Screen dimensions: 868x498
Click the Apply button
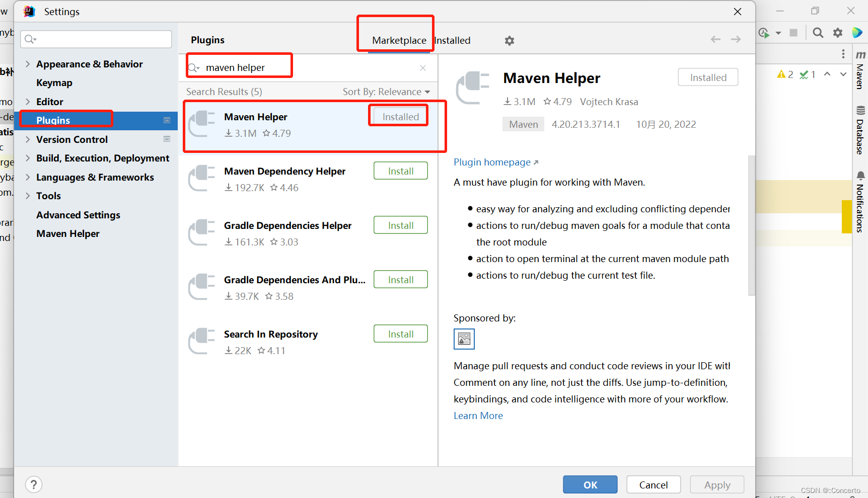[x=717, y=485]
